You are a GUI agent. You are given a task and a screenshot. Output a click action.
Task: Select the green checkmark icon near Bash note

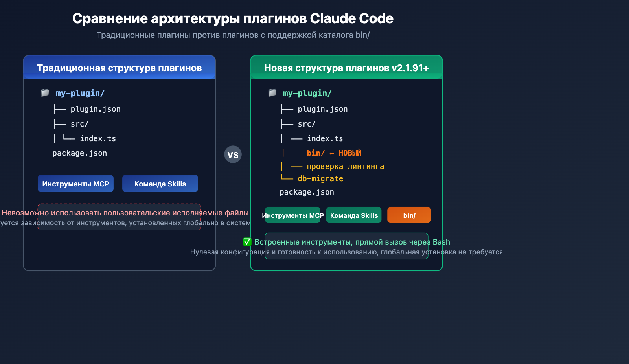pyautogui.click(x=247, y=242)
